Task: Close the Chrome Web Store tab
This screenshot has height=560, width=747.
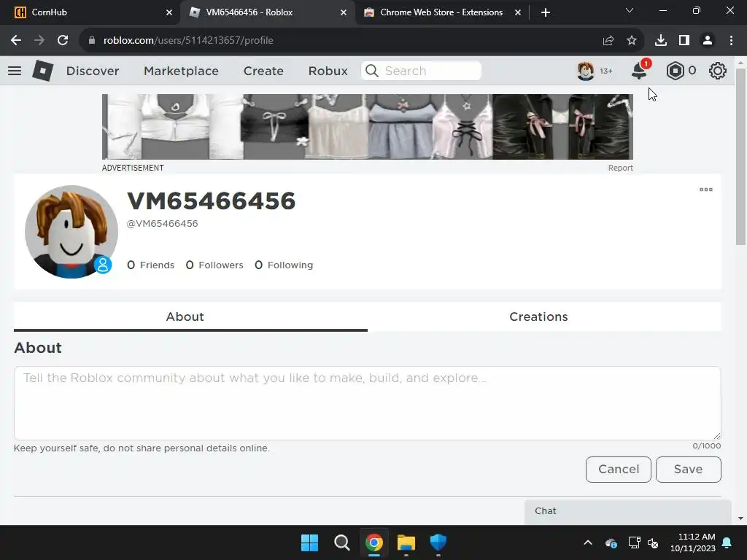Action: (518, 12)
